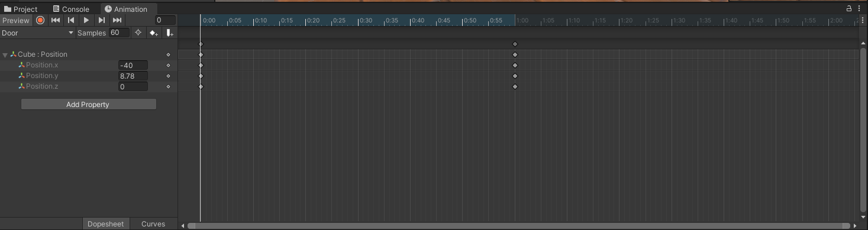Click the Position.z value field showing 0
The image size is (868, 230).
[133, 87]
